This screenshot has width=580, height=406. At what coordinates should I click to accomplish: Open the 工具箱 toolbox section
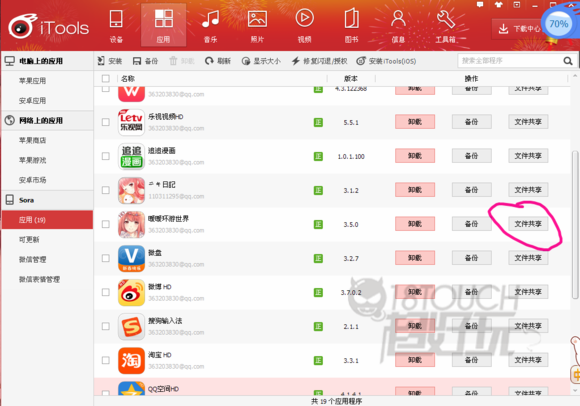445,26
